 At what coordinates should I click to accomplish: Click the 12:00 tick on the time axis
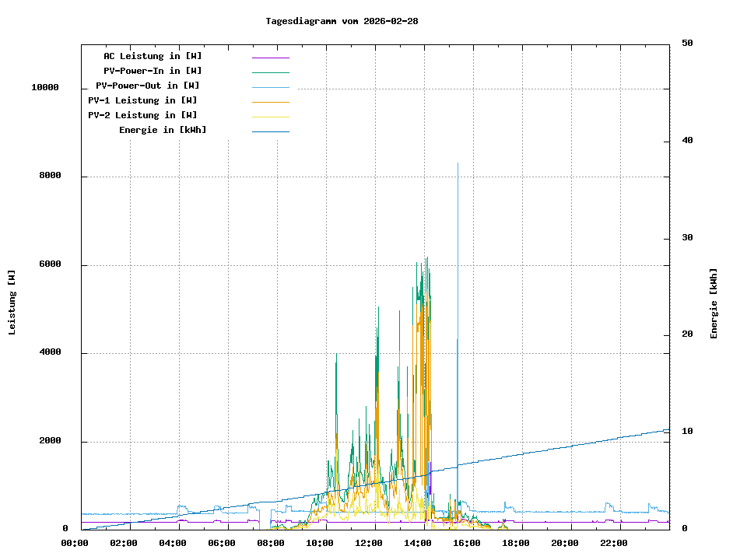(x=375, y=543)
